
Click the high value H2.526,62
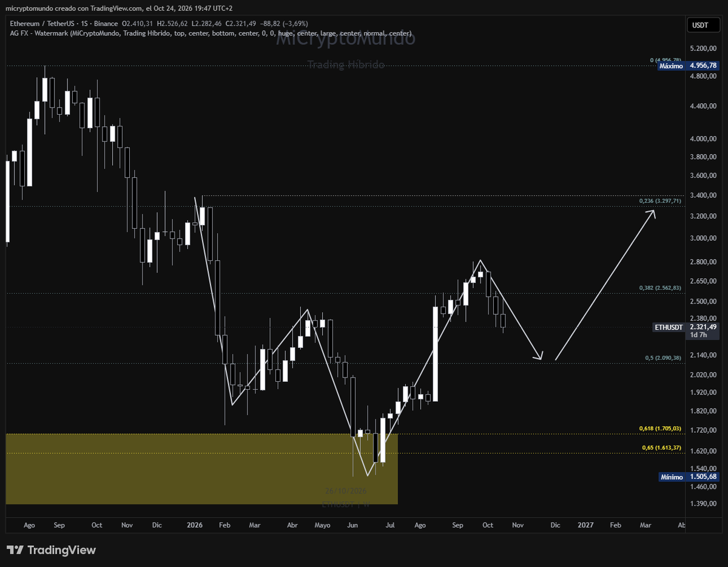pyautogui.click(x=172, y=24)
